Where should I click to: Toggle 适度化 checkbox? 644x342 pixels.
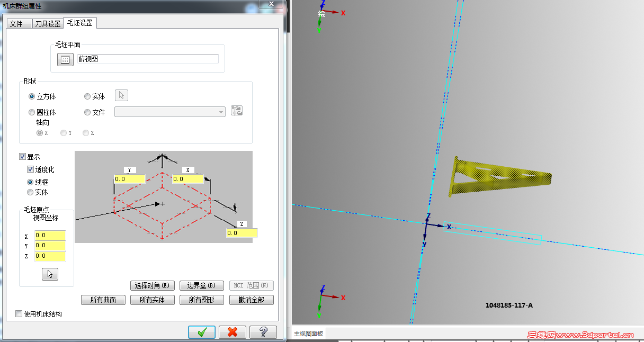click(x=31, y=169)
